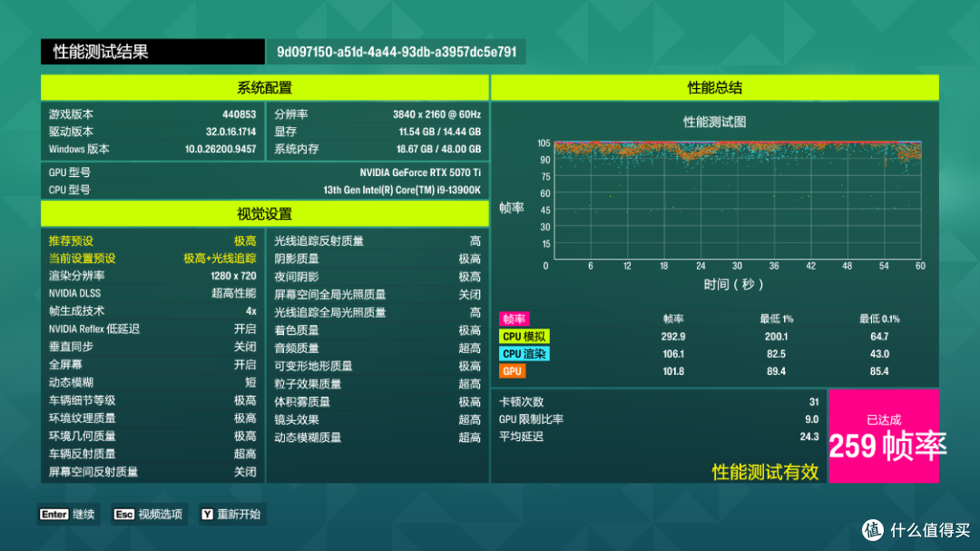Click the Enter 继续 button
The width and height of the screenshot is (980, 551).
pyautogui.click(x=68, y=514)
